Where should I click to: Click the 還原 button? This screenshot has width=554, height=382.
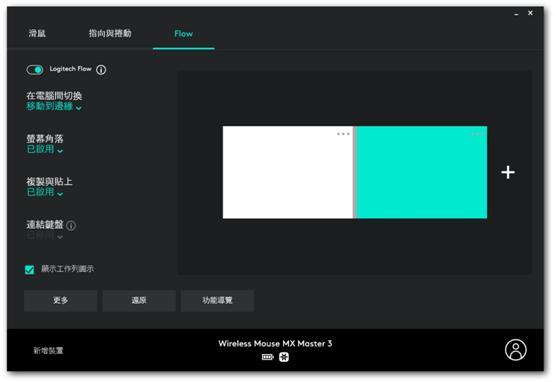(x=139, y=301)
